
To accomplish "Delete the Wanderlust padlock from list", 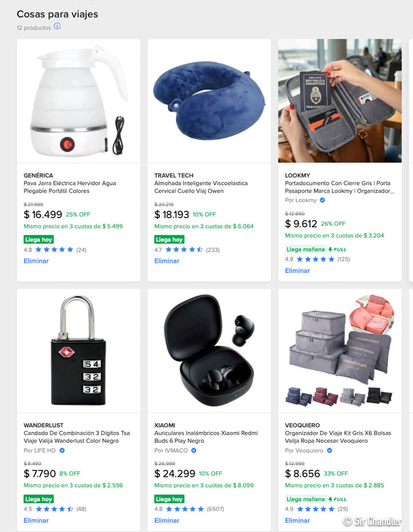I will [x=36, y=520].
